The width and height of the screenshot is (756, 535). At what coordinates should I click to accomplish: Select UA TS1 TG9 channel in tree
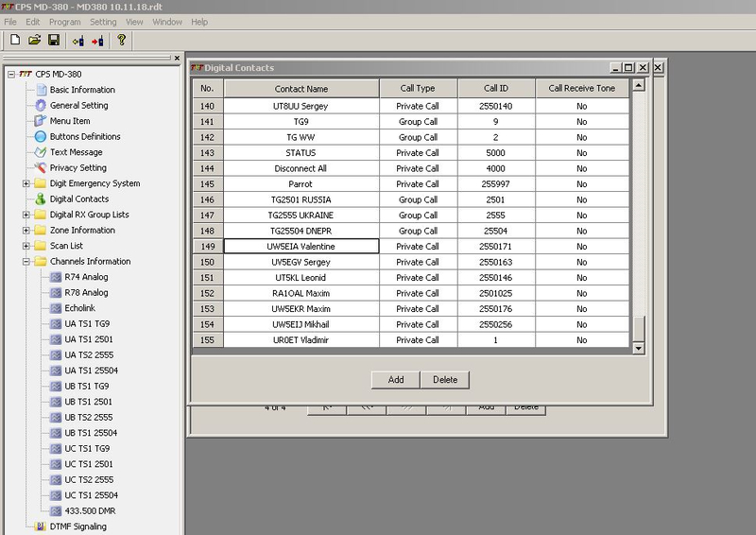(87, 323)
